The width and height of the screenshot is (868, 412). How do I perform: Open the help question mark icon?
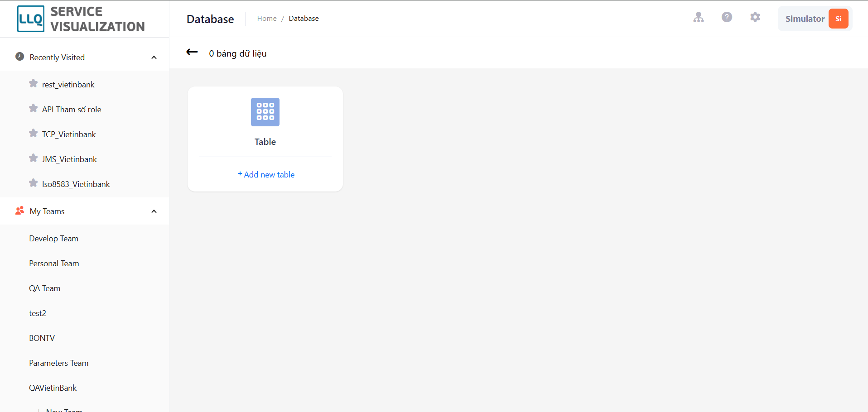point(727,17)
